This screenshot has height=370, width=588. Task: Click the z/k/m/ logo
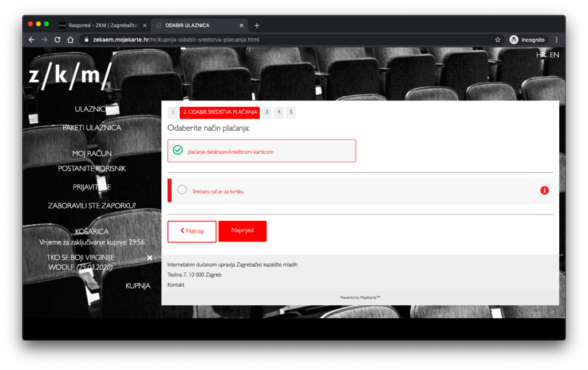70,75
